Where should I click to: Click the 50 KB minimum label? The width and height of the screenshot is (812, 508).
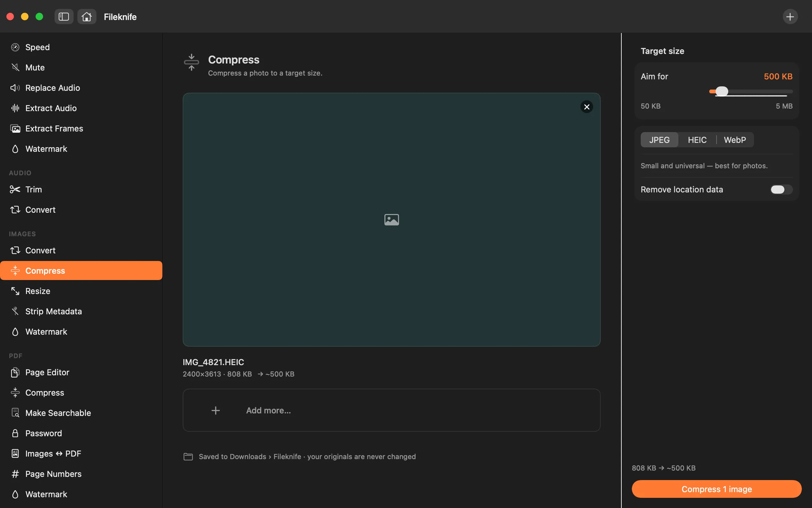(x=651, y=106)
